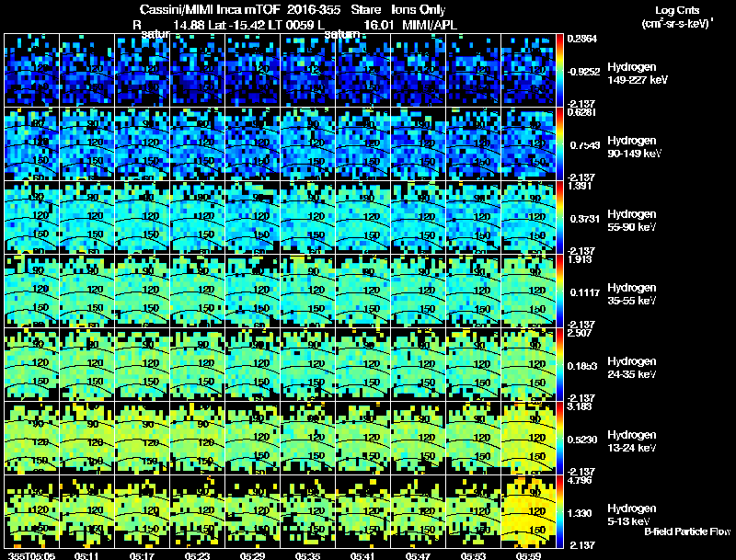
Task: Select the R value '14.88' in the header
Action: (189, 25)
